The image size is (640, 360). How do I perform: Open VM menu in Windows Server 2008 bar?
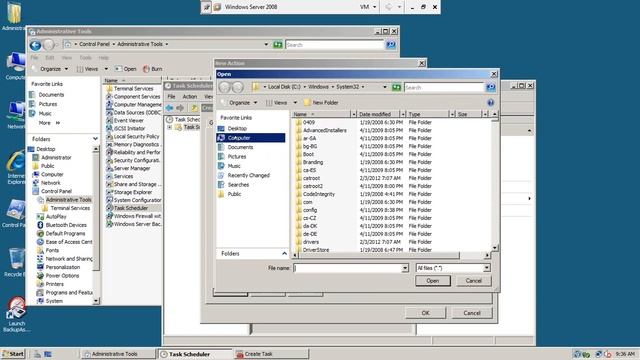point(368,7)
